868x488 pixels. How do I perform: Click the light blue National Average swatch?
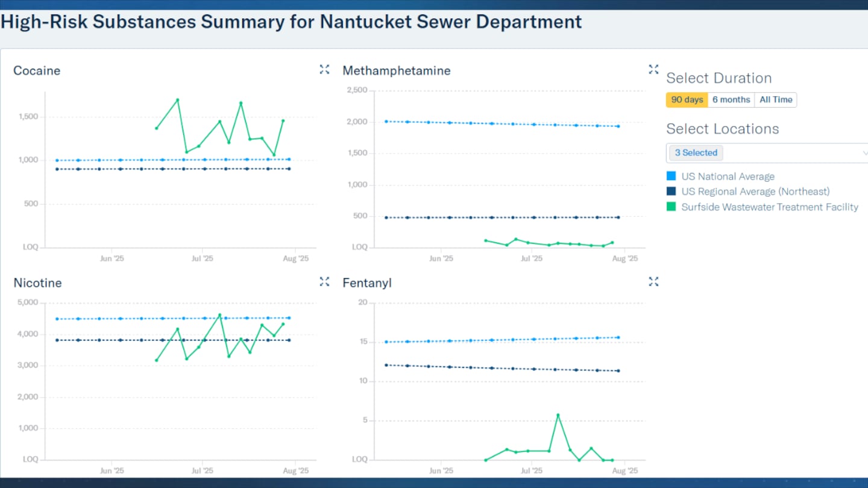671,177
